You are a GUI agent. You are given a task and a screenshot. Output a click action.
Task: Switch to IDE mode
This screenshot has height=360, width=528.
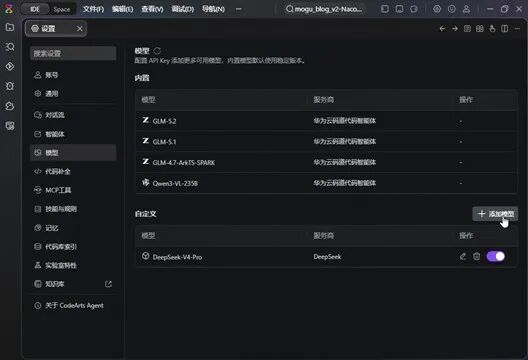tap(35, 9)
